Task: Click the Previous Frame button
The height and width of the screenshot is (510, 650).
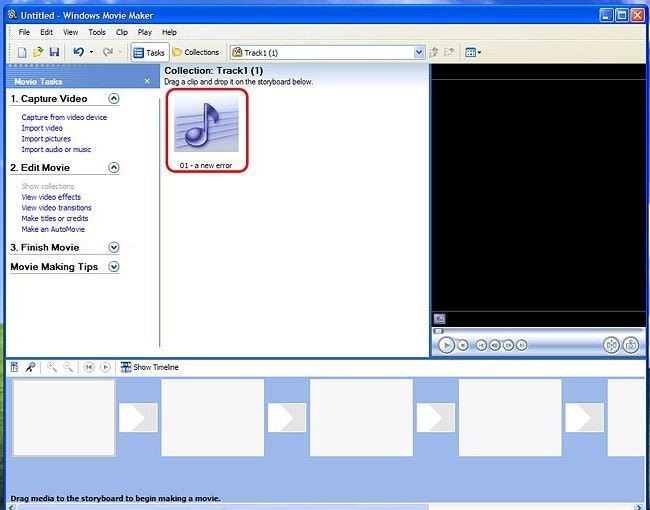Action: coord(495,345)
